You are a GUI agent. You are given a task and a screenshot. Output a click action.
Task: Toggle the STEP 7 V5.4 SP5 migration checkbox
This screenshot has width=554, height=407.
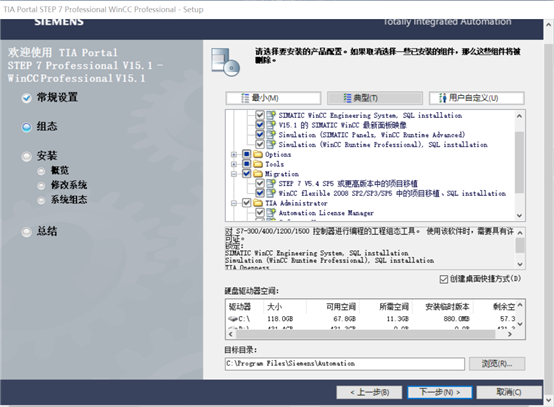tap(260, 183)
